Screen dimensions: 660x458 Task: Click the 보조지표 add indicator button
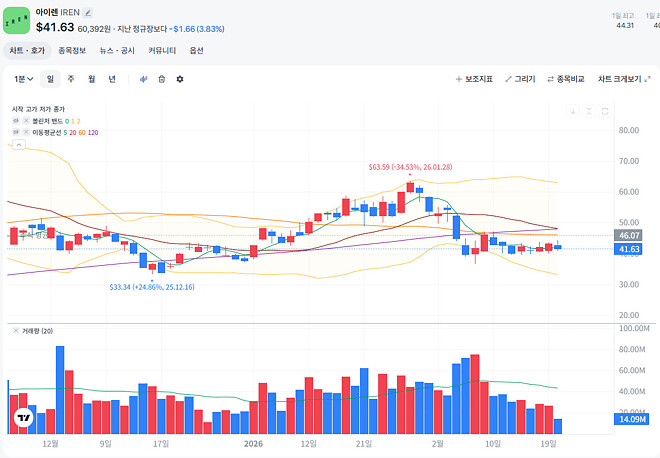[474, 79]
